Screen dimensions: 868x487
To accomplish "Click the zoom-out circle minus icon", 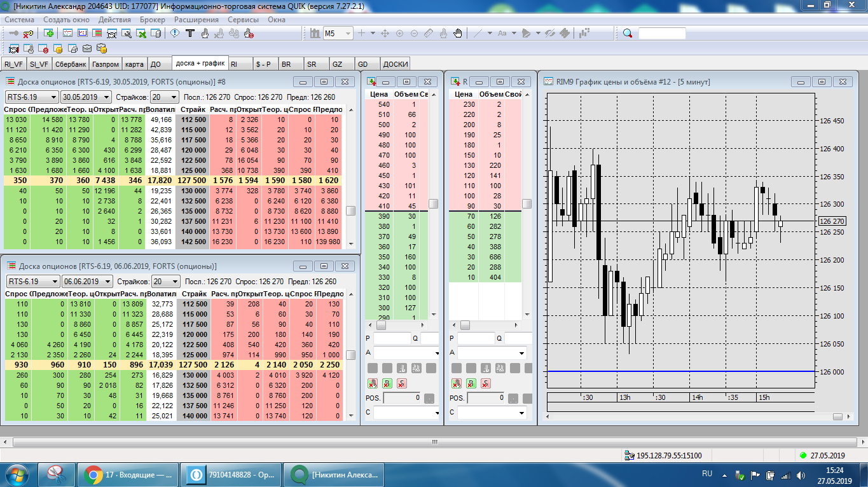I will pyautogui.click(x=414, y=33).
